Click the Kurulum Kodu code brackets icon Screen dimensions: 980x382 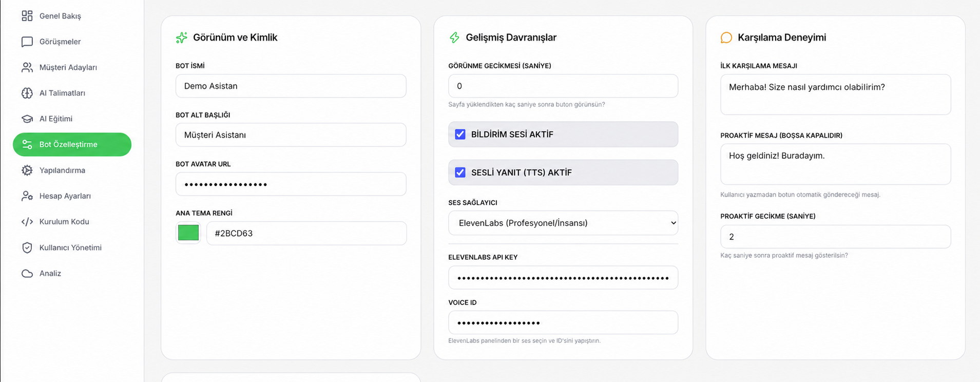pos(27,222)
